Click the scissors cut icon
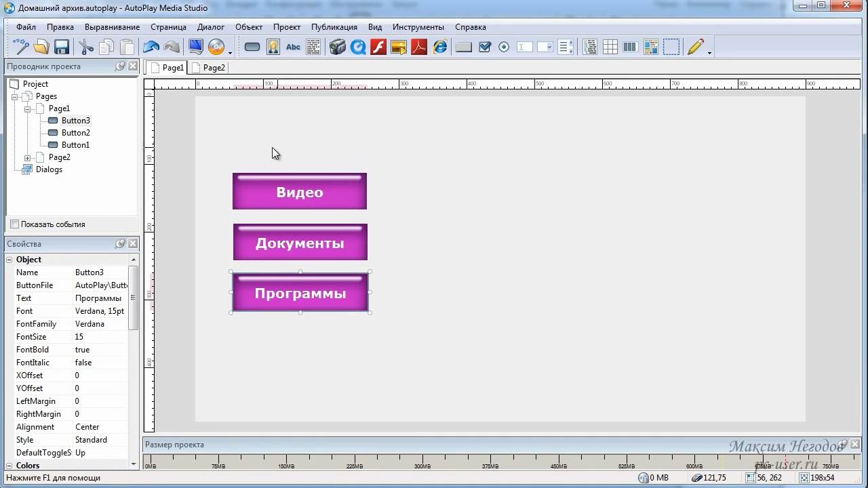 point(85,47)
